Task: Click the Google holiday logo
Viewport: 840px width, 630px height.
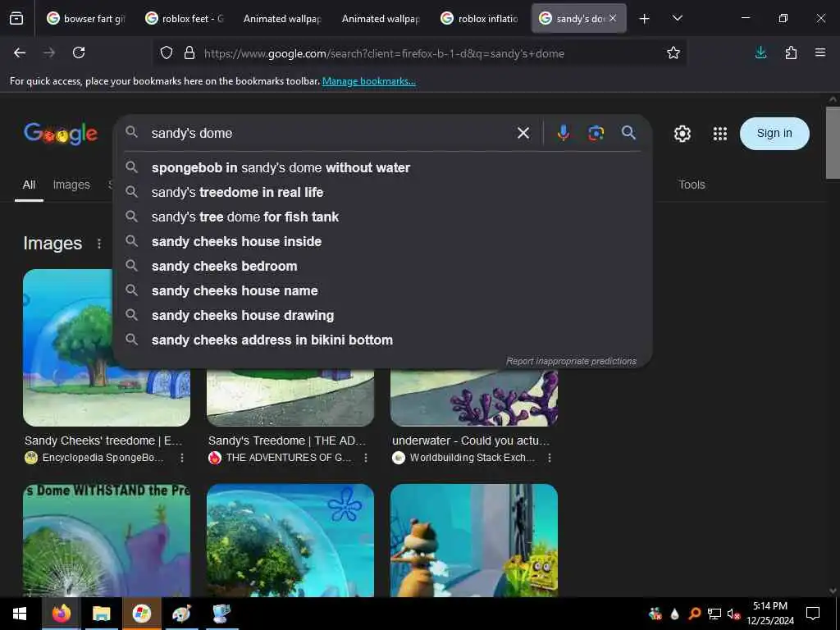Action: point(61,134)
